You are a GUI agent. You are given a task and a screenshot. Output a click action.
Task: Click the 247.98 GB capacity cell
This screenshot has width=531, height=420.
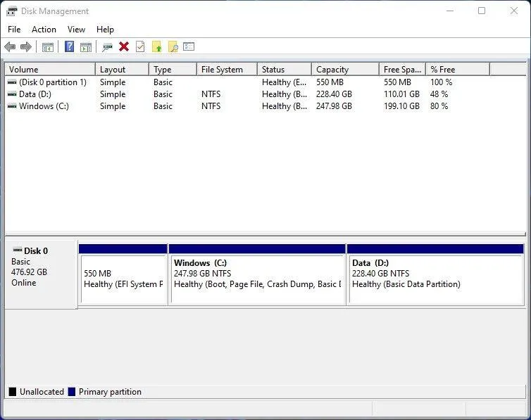[334, 106]
